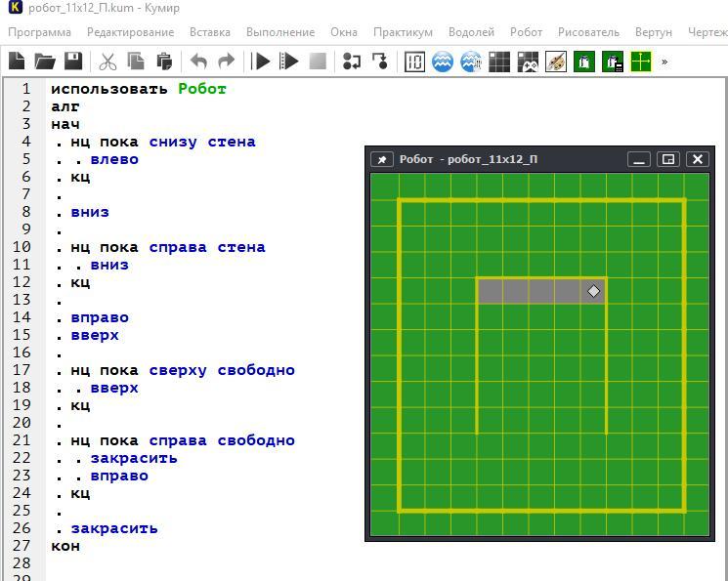Open the Выполнение menu

pyautogui.click(x=280, y=32)
